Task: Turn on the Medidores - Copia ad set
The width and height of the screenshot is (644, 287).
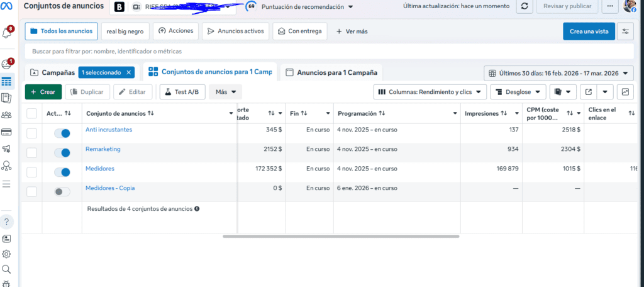Action: [x=62, y=191]
